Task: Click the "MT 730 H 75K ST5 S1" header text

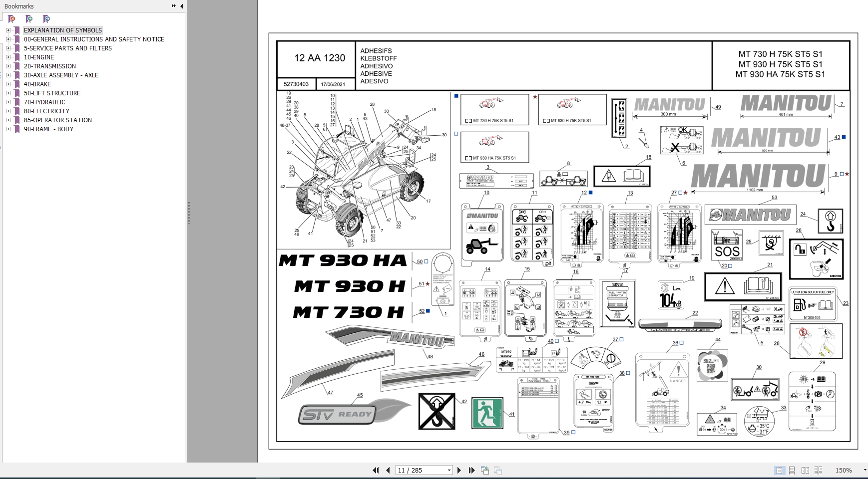Action: (780, 54)
